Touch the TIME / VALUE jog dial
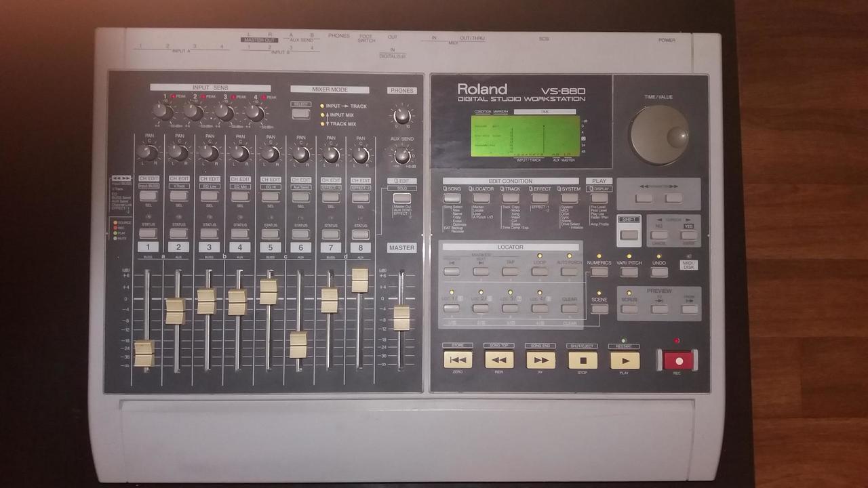Screen dimensions: 868x488 point(658,134)
